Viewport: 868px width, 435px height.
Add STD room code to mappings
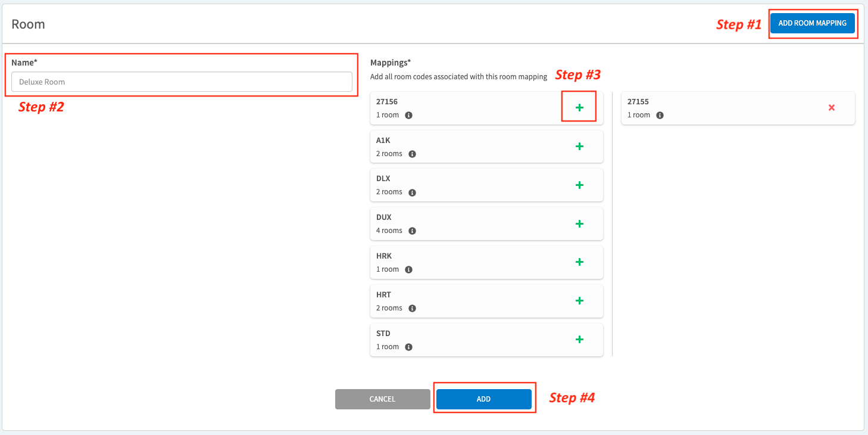point(579,340)
